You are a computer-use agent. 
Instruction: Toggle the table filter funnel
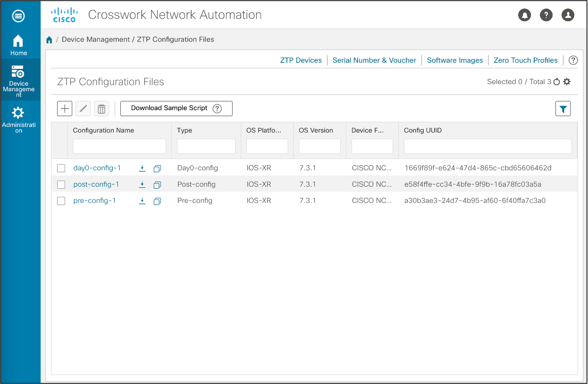click(x=563, y=109)
